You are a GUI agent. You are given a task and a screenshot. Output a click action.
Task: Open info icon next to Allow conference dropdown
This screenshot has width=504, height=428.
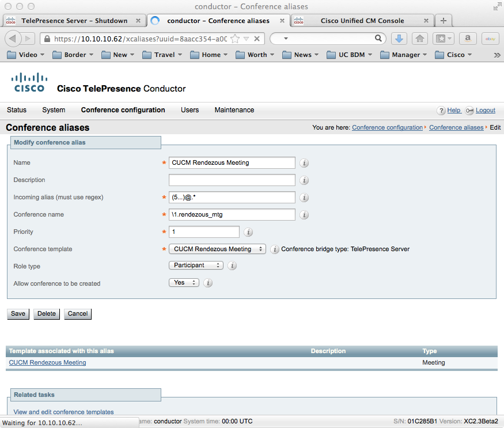click(x=208, y=283)
